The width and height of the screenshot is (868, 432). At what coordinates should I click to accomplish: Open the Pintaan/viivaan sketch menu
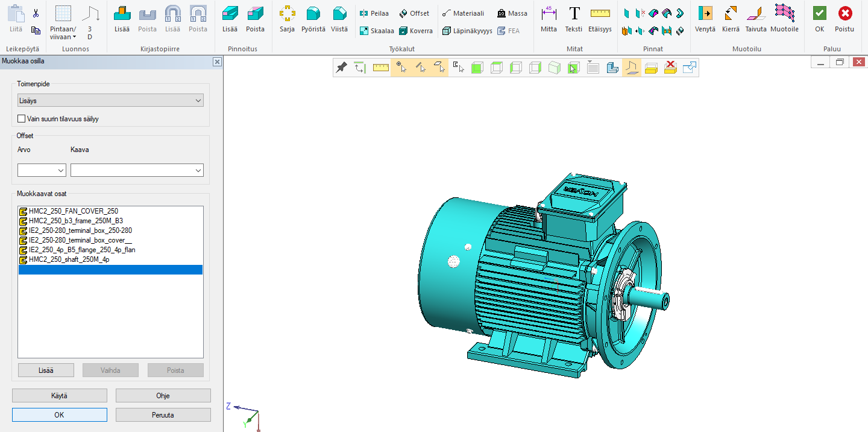pyautogui.click(x=63, y=33)
